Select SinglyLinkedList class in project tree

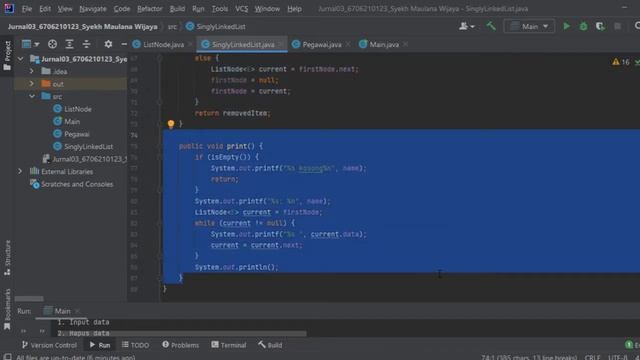[x=83, y=147]
